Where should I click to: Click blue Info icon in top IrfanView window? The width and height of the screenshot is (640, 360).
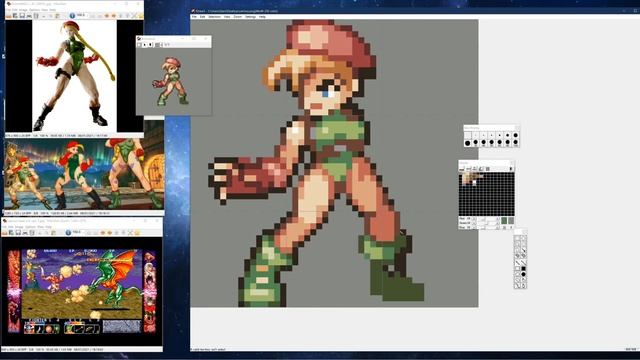click(72, 16)
